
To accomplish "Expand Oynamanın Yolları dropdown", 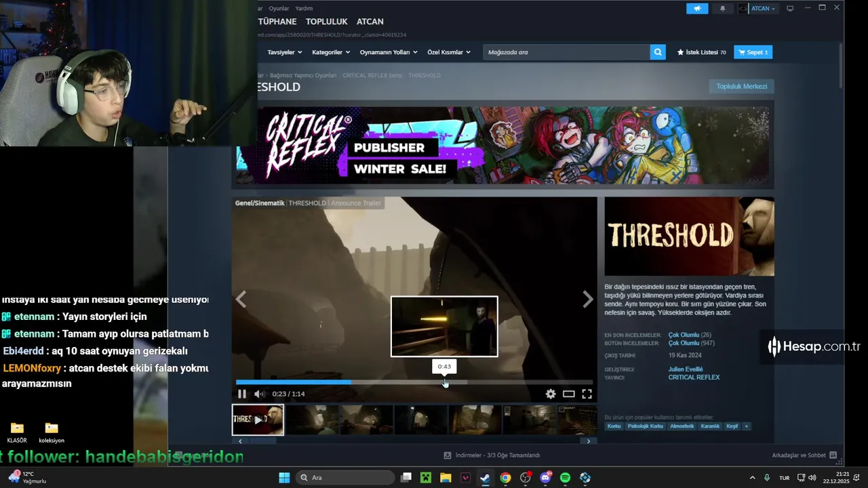I will [x=389, y=52].
